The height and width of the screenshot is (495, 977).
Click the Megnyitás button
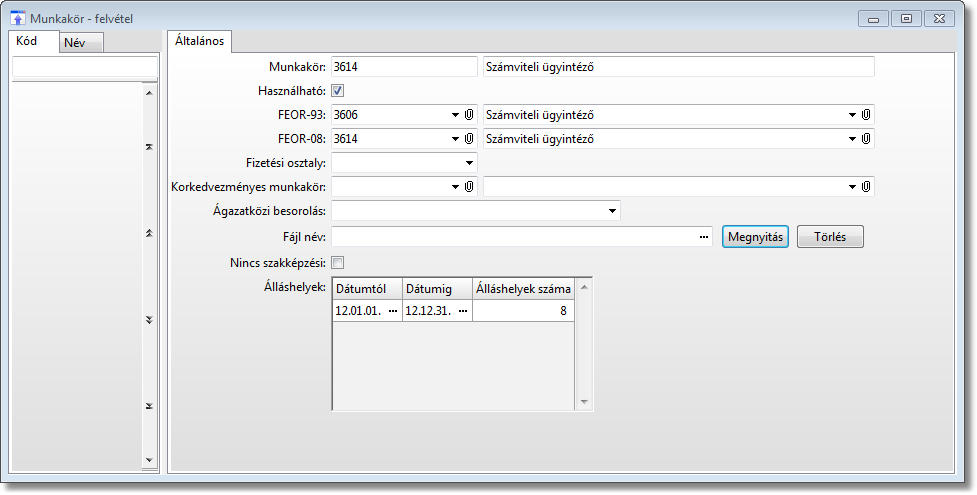755,237
